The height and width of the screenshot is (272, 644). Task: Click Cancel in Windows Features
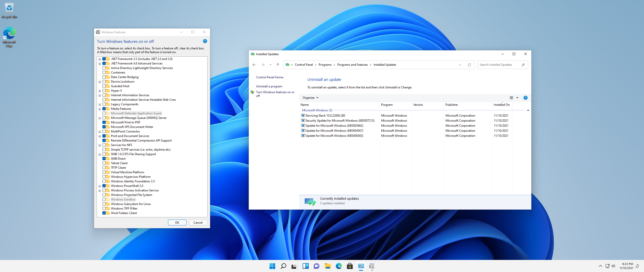198,223
